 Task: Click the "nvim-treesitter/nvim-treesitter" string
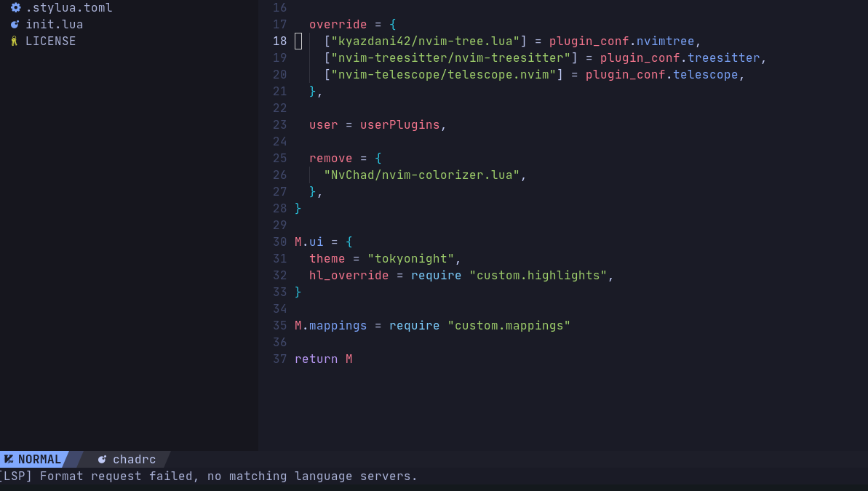coord(450,57)
